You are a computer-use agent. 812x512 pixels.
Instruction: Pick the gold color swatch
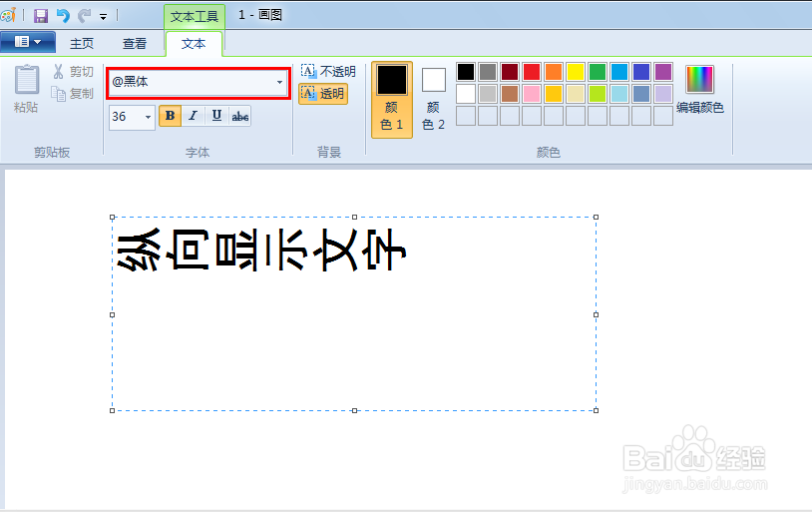[x=554, y=94]
